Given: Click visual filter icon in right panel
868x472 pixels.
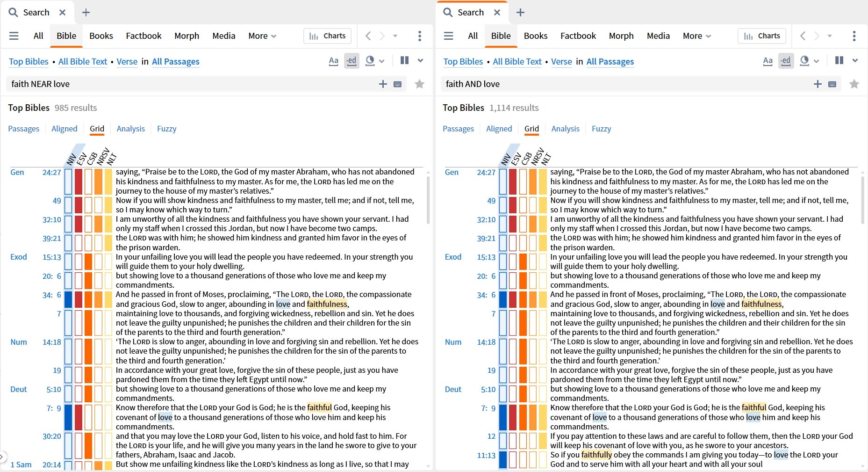Looking at the screenshot, I should pos(804,61).
